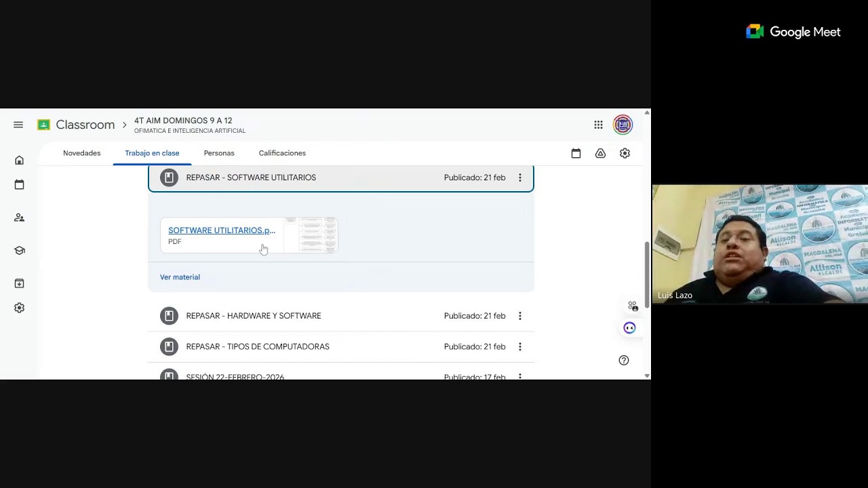
Task: Select the Trabajo en clase tab
Action: (152, 153)
